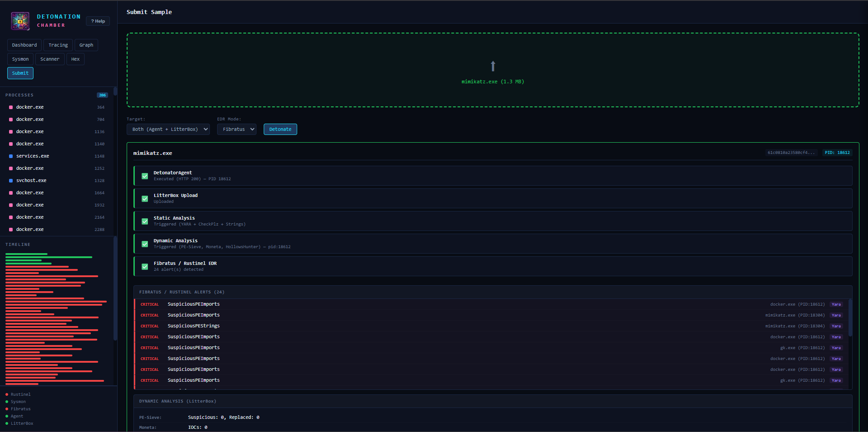
Task: Click the blue marker icon beside svchost.exe
Action: pos(11,181)
